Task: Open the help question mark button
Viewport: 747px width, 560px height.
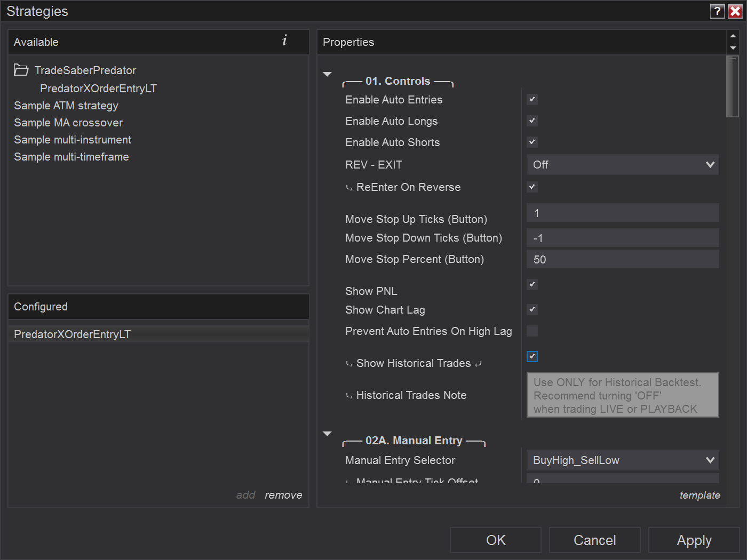Action: (x=718, y=11)
